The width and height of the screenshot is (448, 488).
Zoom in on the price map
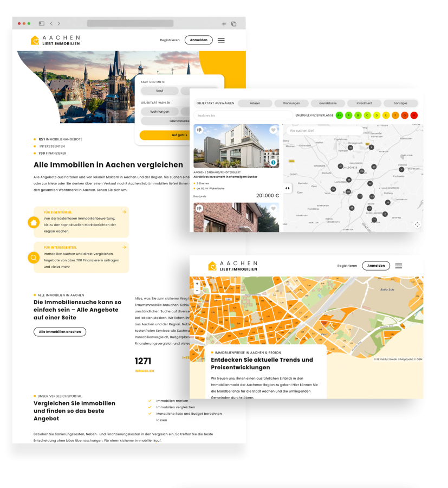click(197, 284)
